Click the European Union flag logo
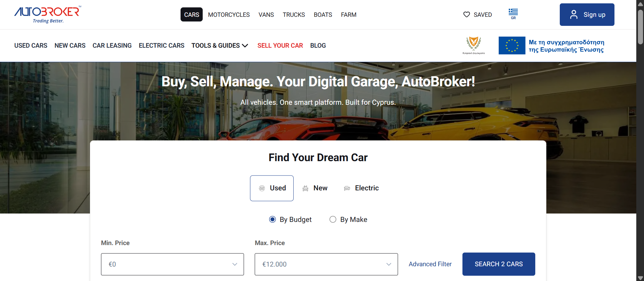 (x=512, y=45)
